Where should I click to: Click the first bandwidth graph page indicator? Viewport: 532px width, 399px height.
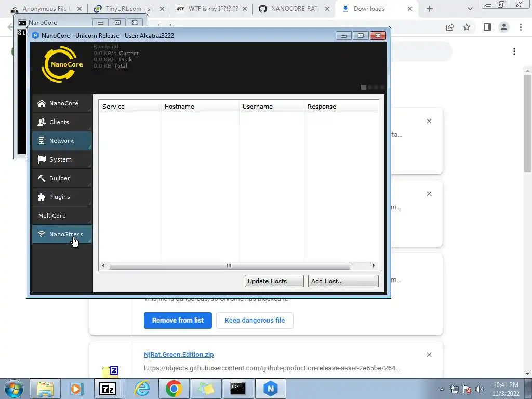tap(363, 87)
